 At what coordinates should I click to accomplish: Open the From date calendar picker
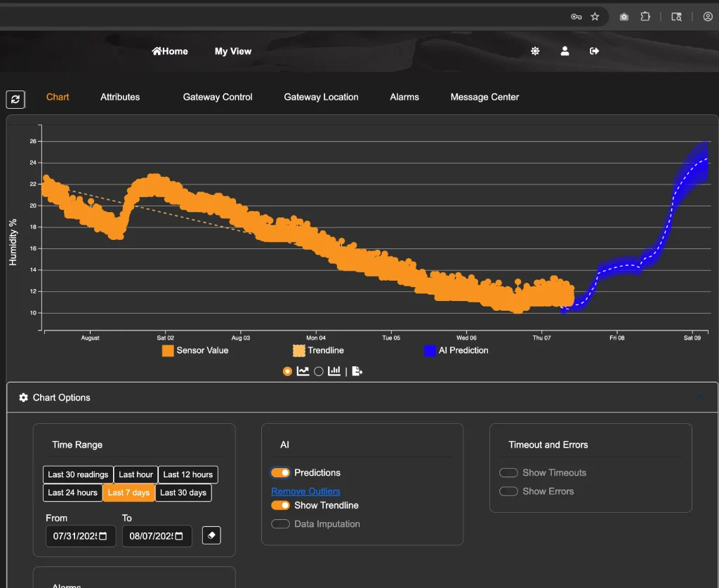[103, 536]
